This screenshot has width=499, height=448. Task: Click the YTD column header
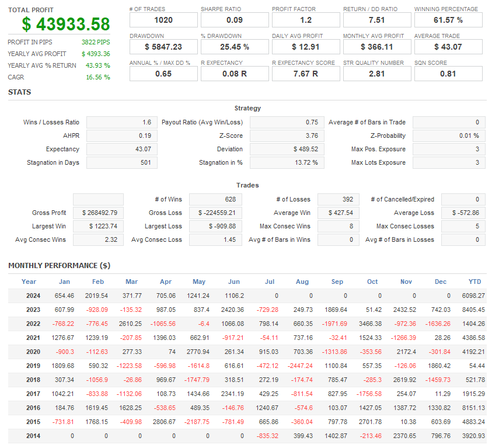pyautogui.click(x=475, y=282)
